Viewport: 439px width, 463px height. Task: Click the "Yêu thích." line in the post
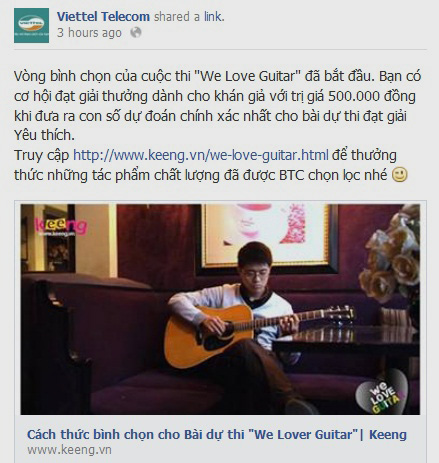[44, 135]
